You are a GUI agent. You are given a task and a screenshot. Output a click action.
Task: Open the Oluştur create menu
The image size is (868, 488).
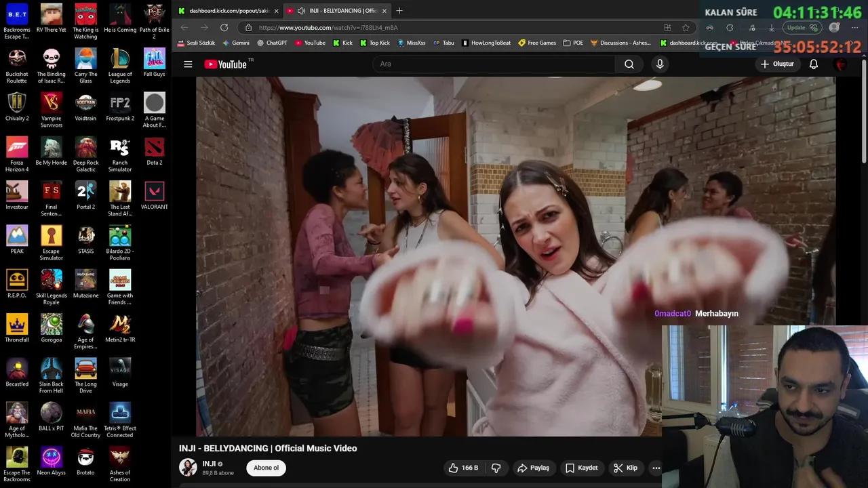pyautogui.click(x=777, y=64)
